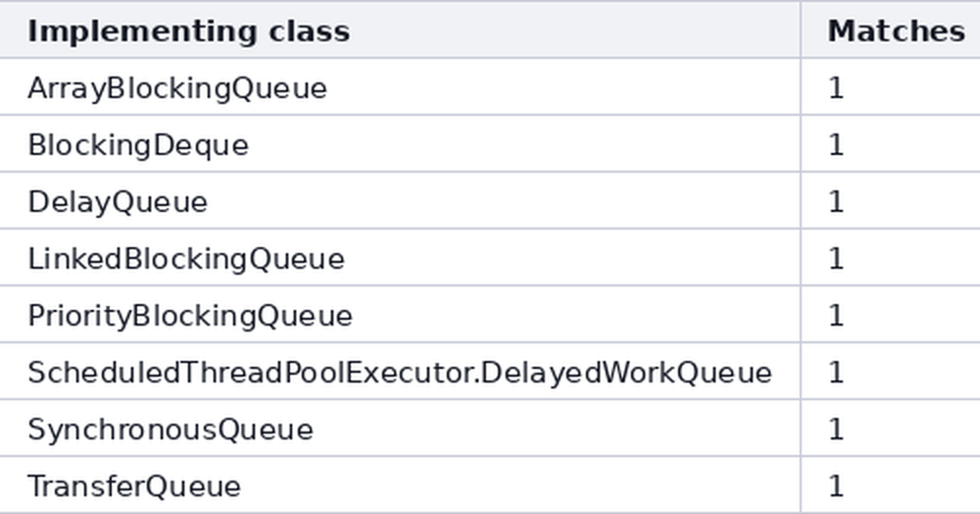Select the DelayQueue class entry

(118, 202)
